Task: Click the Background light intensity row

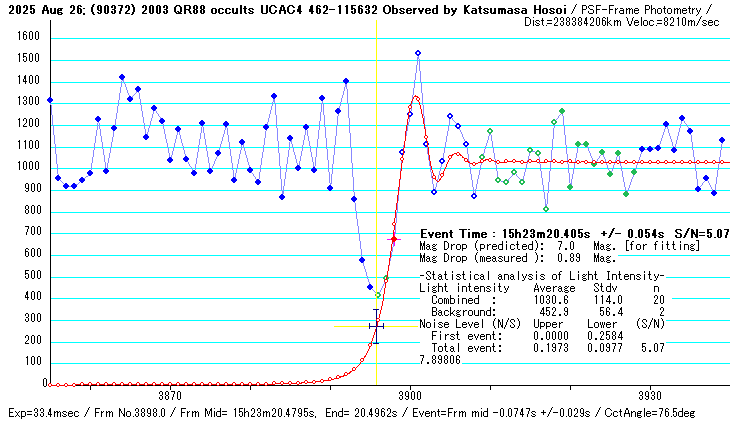Action: [x=545, y=312]
